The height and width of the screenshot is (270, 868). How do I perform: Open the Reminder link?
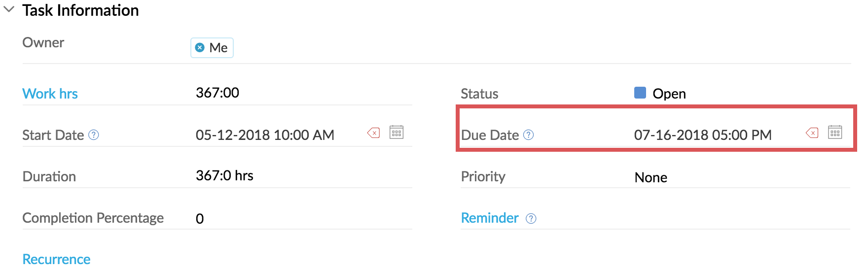490,218
